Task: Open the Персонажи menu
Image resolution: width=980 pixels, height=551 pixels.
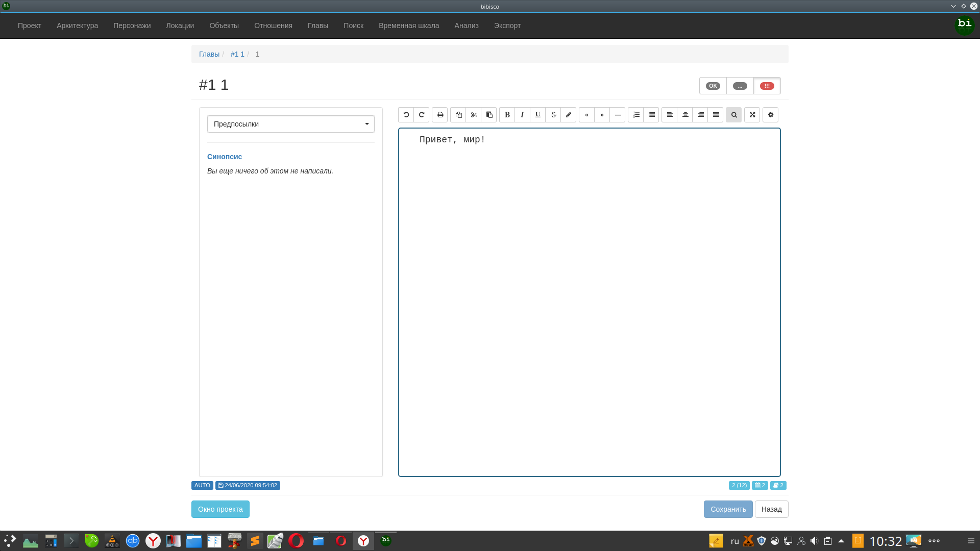Action: click(132, 26)
